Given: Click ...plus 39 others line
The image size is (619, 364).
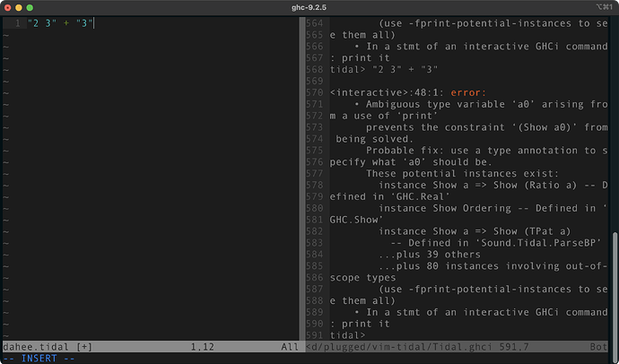Looking at the screenshot, I should (x=430, y=255).
